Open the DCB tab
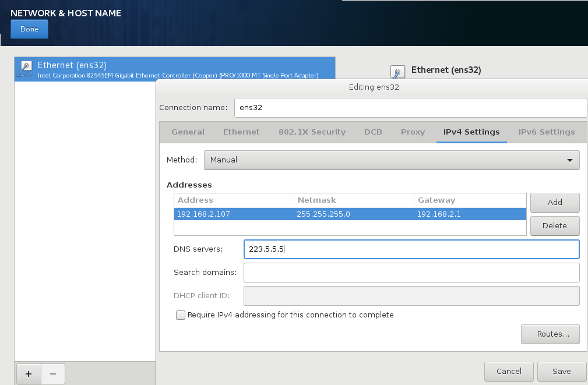 click(373, 132)
